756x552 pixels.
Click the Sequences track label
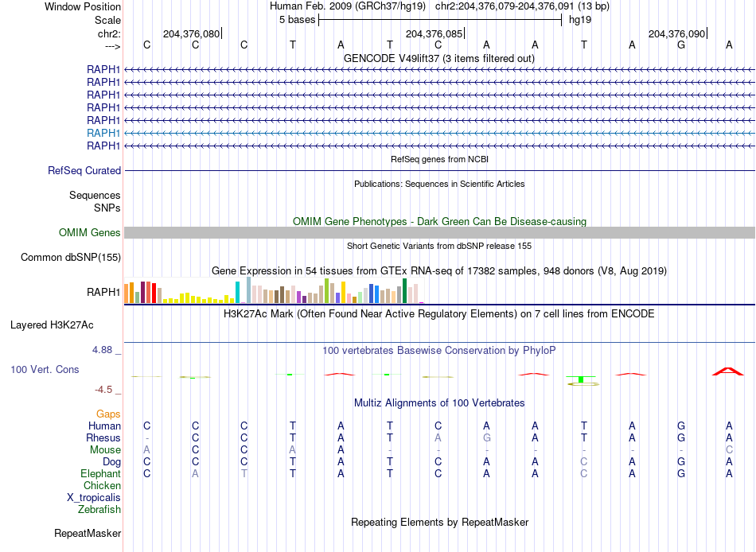coord(95,195)
